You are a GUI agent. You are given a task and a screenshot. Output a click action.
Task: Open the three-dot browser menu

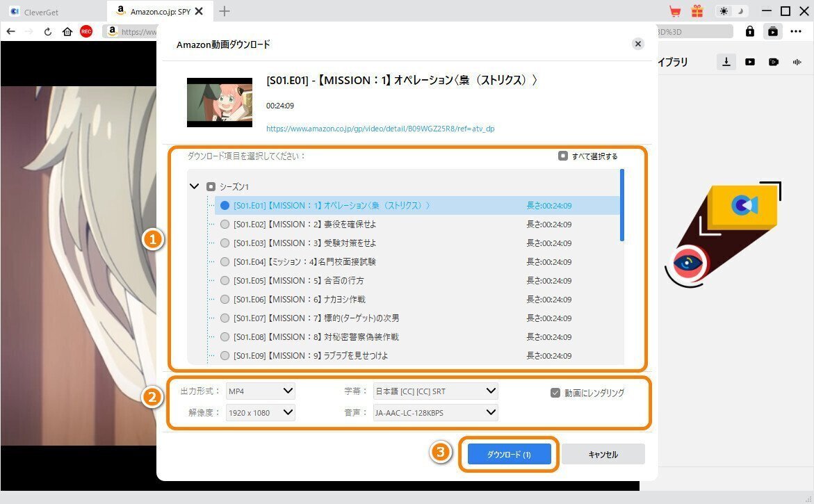797,31
